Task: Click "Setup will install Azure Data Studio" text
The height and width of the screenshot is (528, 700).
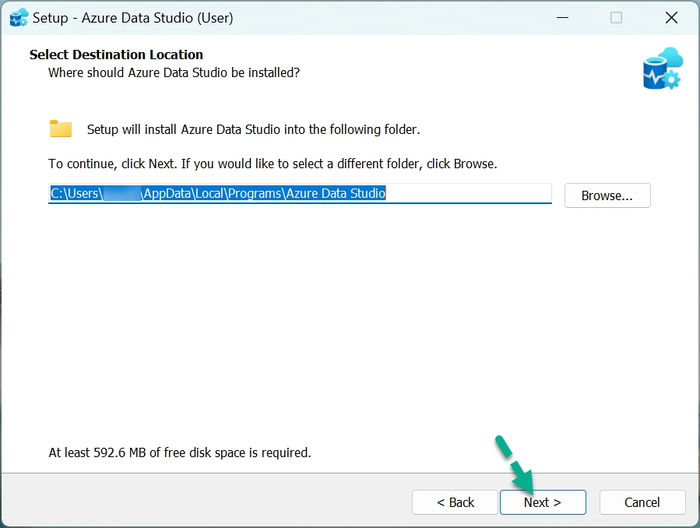Action: (x=254, y=129)
